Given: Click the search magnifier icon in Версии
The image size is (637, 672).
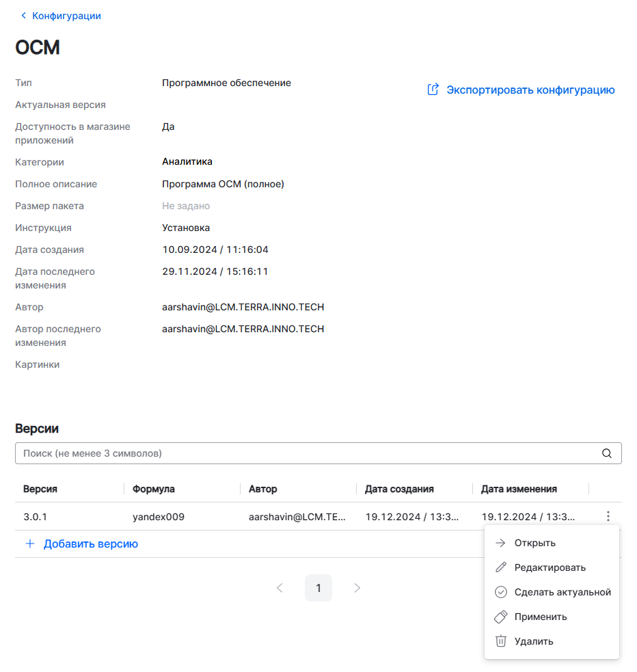Looking at the screenshot, I should click(606, 453).
